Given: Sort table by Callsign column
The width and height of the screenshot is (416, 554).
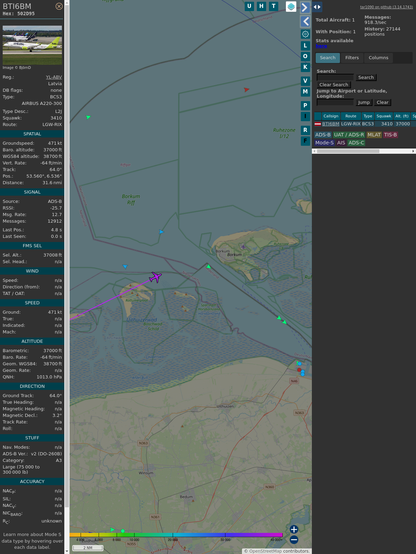Looking at the screenshot, I should pyautogui.click(x=331, y=116).
